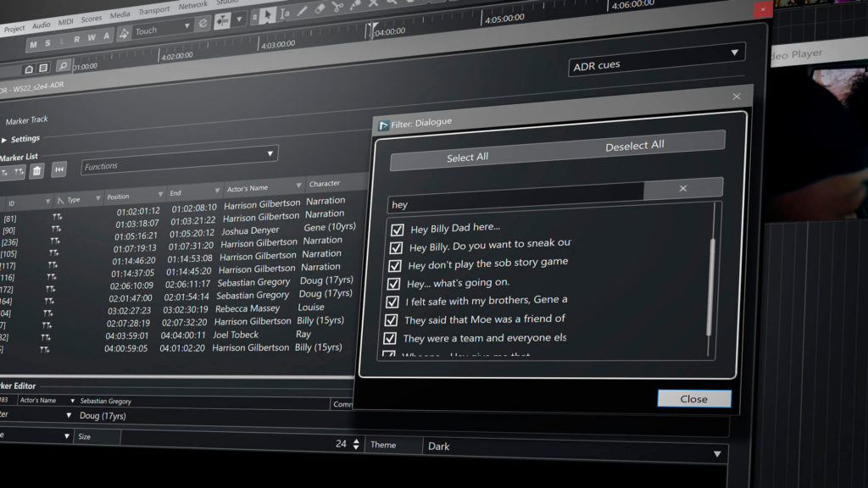Select the Object Selection arrow tool
Screen dimensions: 868x488
[267, 14]
